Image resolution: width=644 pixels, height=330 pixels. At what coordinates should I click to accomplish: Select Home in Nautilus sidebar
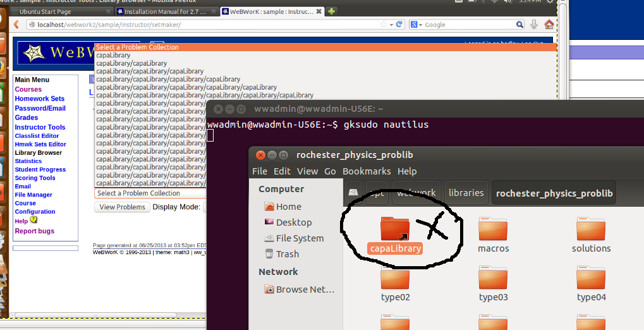click(x=283, y=207)
